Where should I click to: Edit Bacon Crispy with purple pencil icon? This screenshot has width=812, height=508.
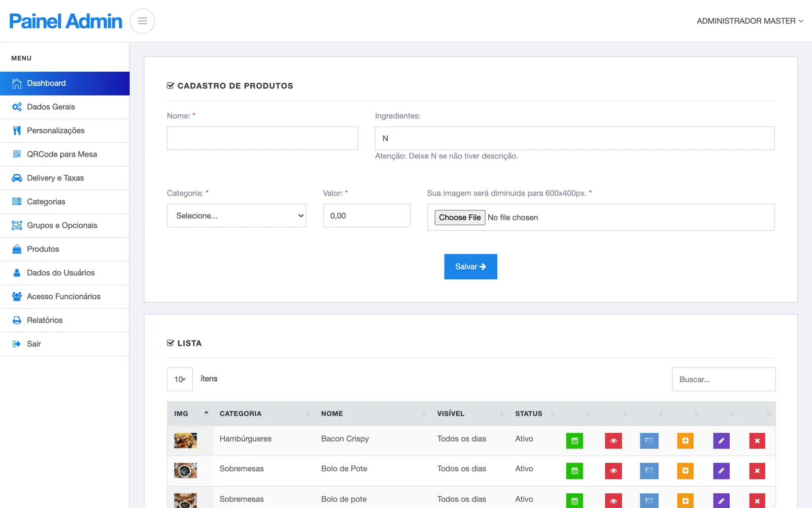point(721,440)
